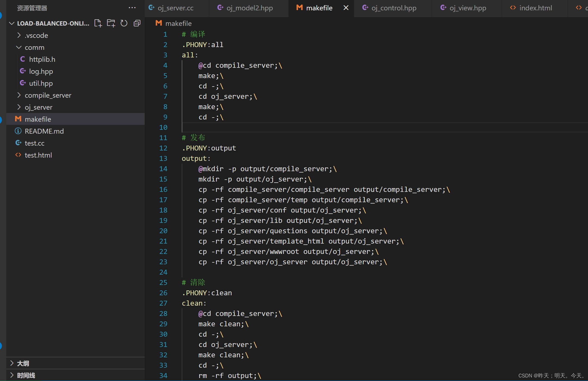
Task: Click 'clean:' target on line 27
Action: pos(194,303)
